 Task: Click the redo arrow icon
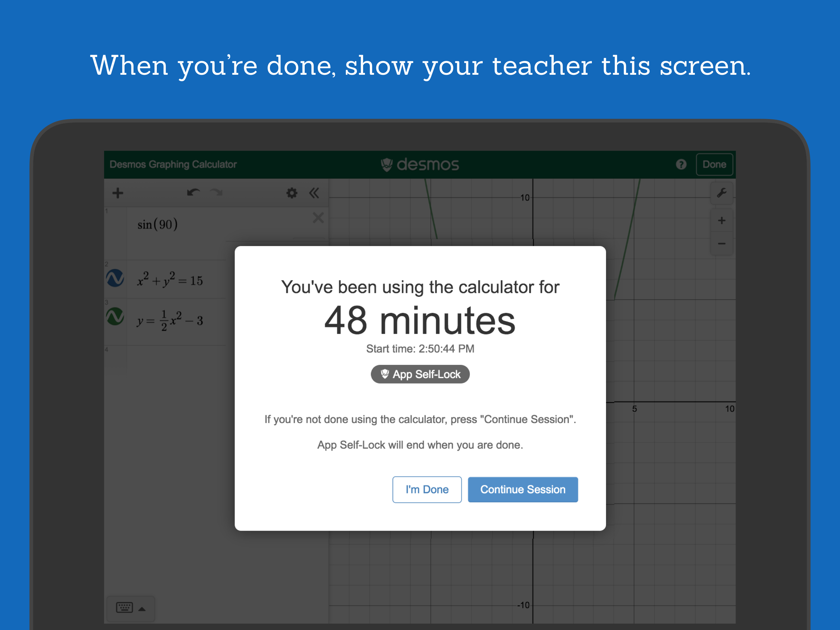coord(216,193)
